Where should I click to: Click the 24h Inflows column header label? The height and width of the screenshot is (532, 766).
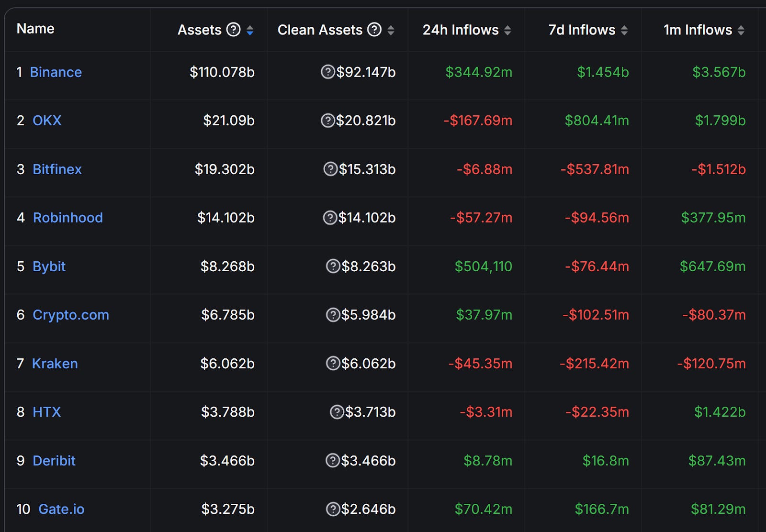(x=461, y=30)
